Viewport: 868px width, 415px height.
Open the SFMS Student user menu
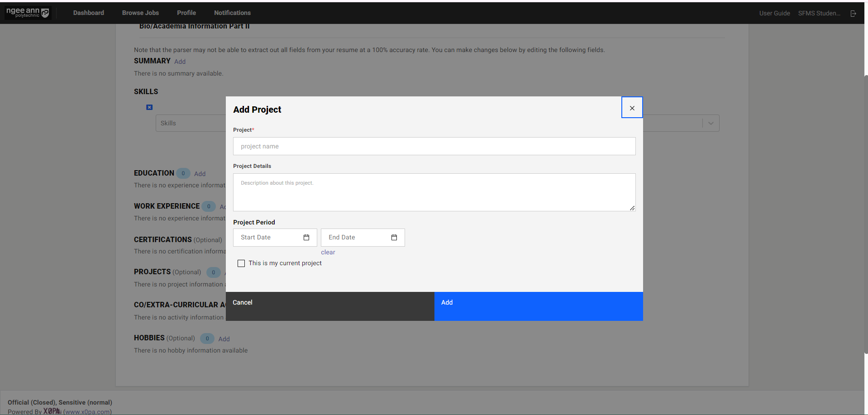(819, 13)
